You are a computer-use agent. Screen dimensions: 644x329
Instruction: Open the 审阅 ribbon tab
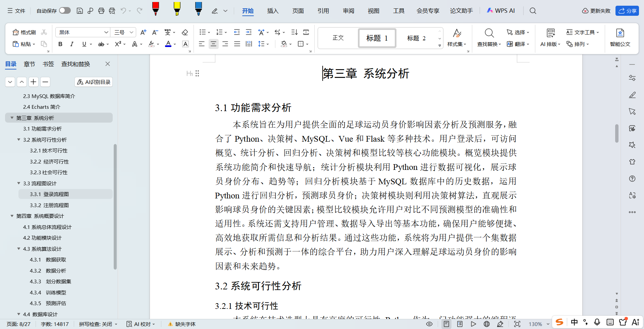pos(348,11)
